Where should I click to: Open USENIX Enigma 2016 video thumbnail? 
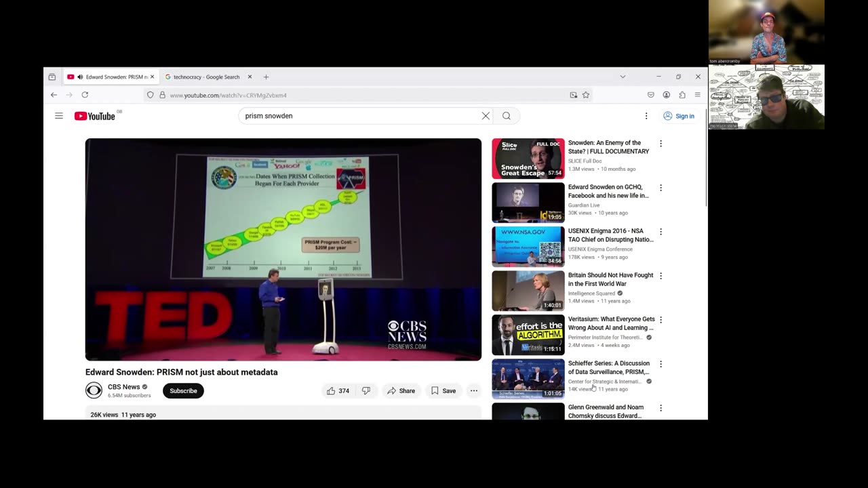point(528,247)
